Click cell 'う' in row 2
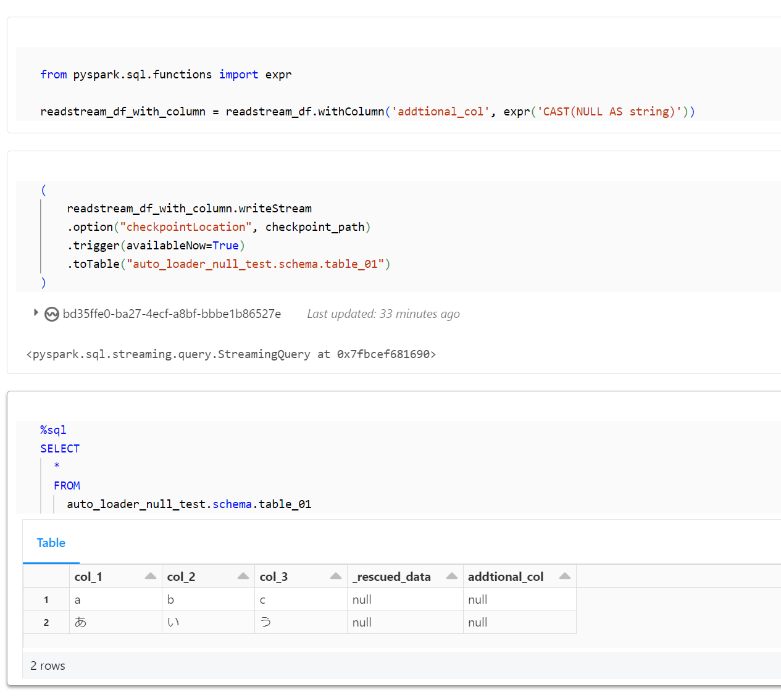The image size is (781, 700). (x=301, y=622)
